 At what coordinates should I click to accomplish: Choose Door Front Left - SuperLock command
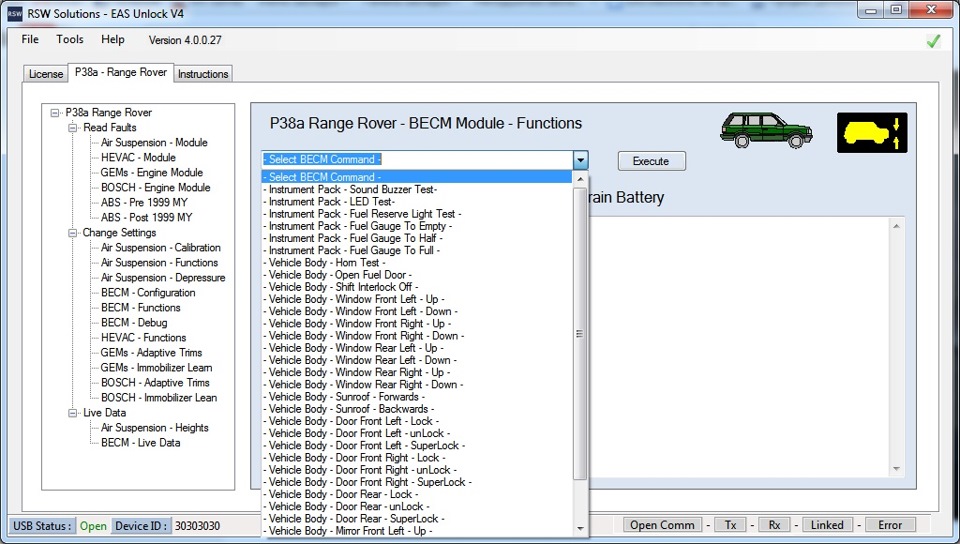click(417, 445)
